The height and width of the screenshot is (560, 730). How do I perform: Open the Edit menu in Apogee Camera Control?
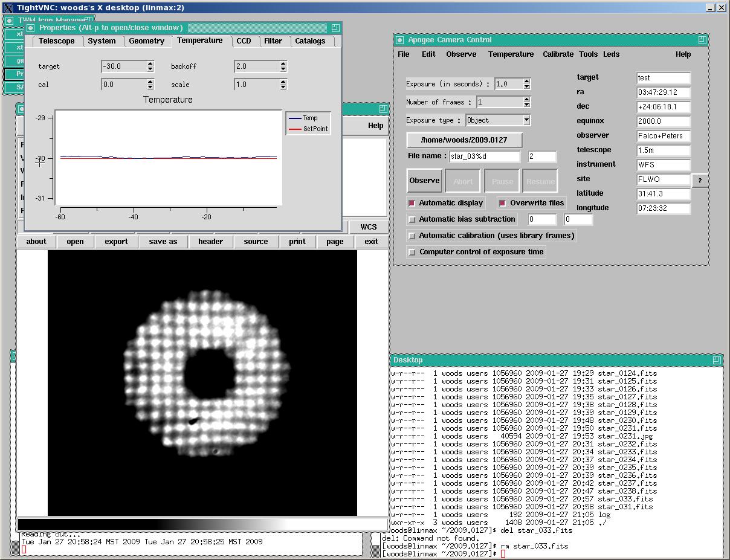coord(428,54)
